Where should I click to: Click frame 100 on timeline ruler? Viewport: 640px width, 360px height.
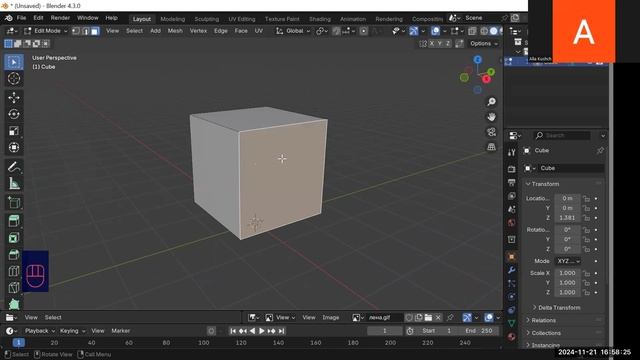(x=204, y=343)
